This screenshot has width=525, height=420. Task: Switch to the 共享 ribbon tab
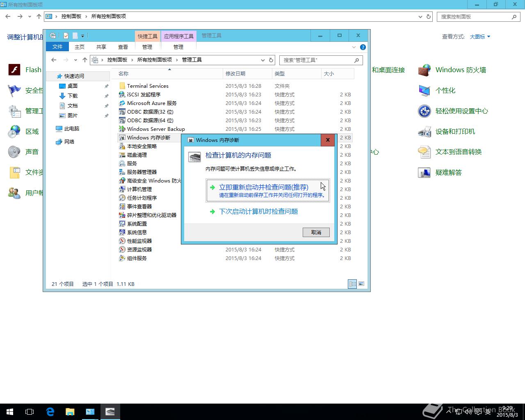coord(101,47)
